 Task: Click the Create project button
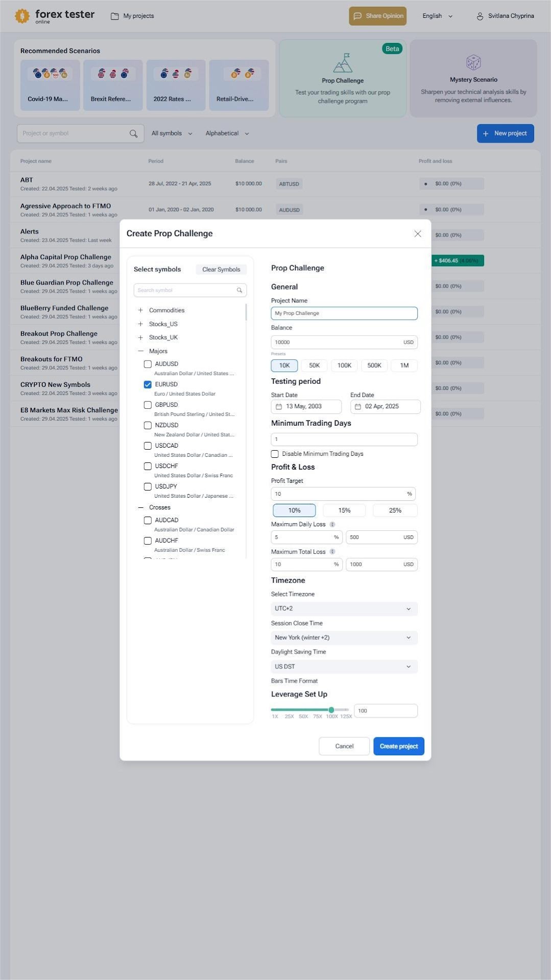point(398,746)
